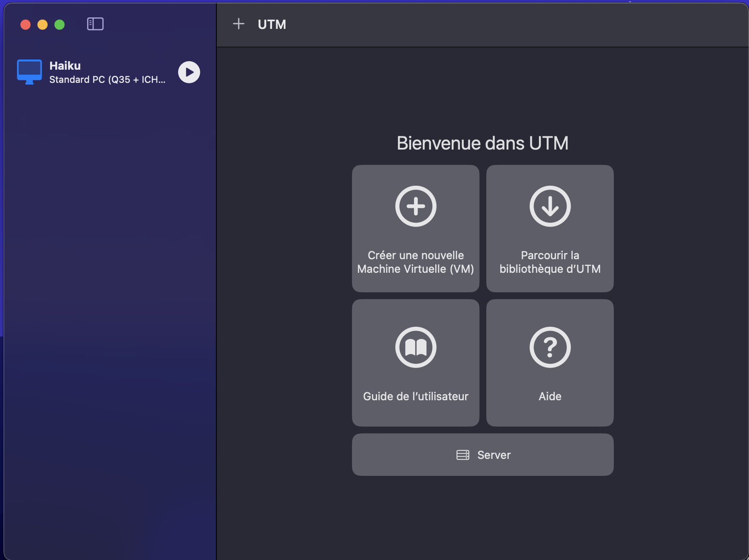Start the Haiku virtual machine with play button
The image size is (749, 560).
189,72
